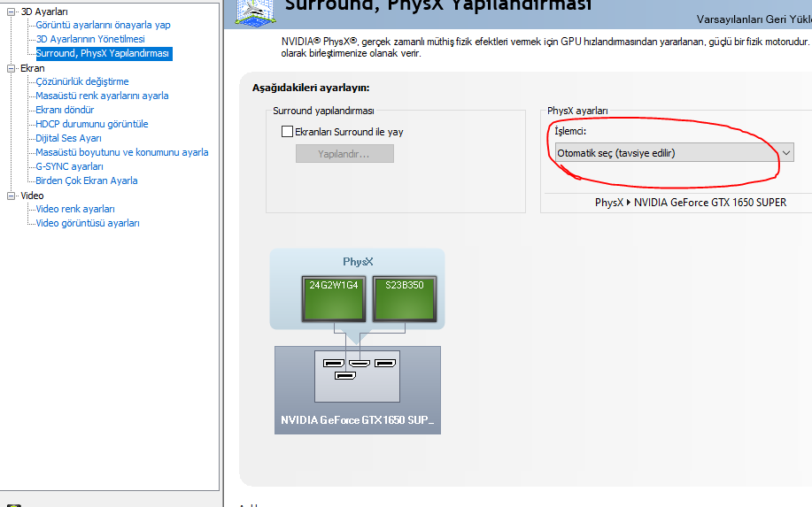Select Surround, PhysX Yapılandırması tree item

tap(104, 53)
